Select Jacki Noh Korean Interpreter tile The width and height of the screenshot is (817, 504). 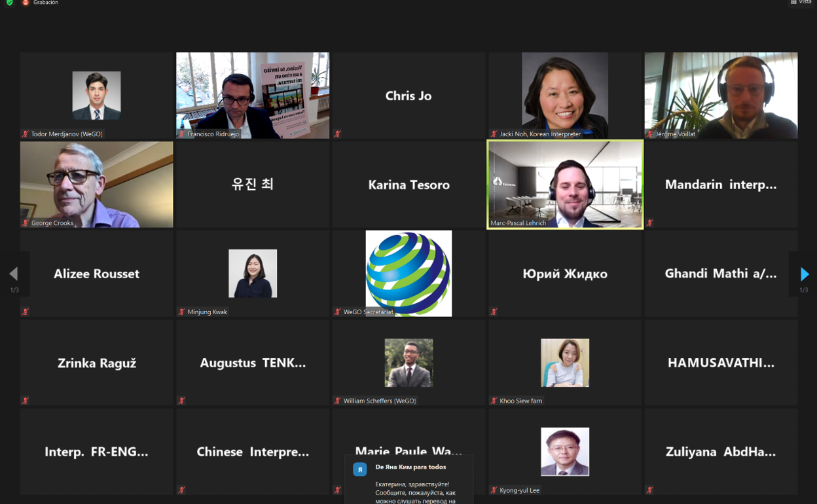click(x=565, y=96)
